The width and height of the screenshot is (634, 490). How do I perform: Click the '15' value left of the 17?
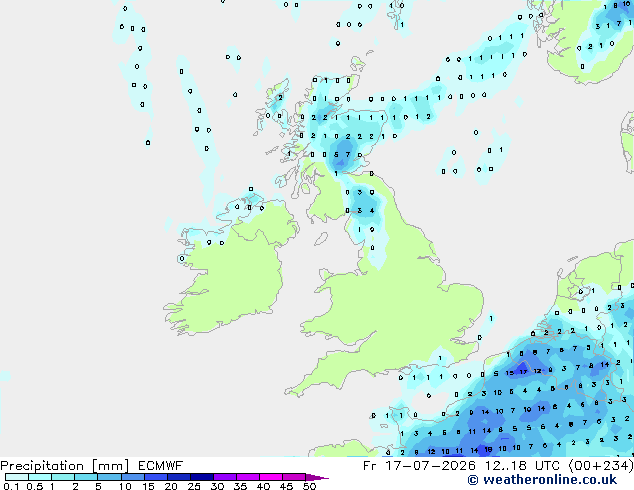click(x=509, y=373)
